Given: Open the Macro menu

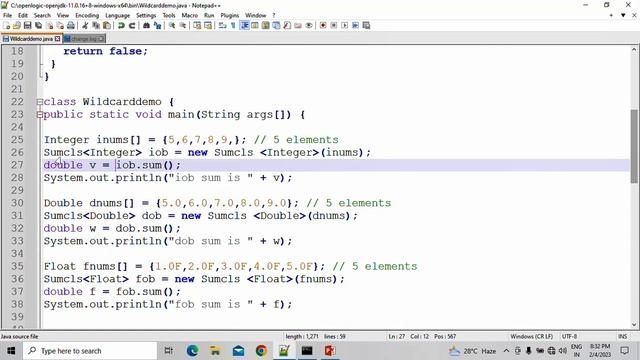Looking at the screenshot, I should 189,16.
